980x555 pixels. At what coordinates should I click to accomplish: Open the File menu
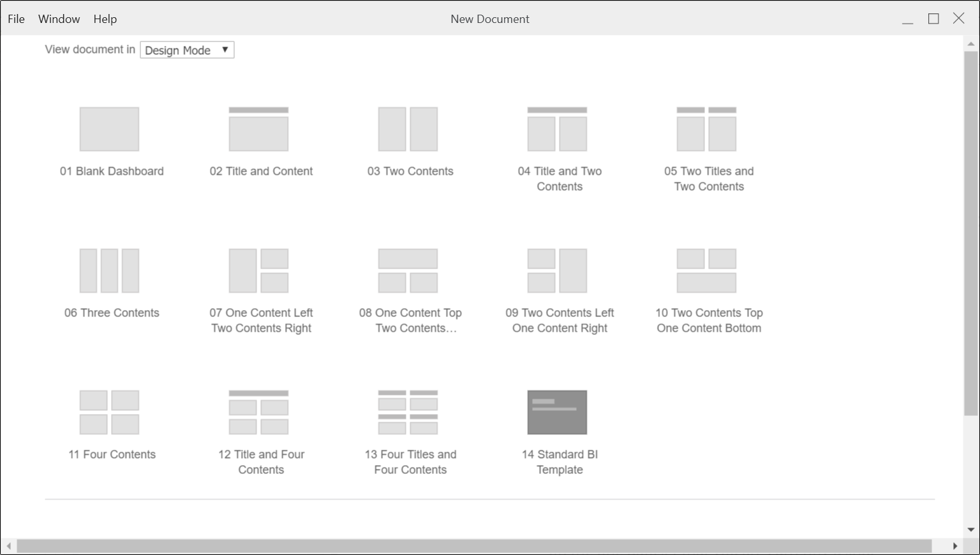pos(16,19)
